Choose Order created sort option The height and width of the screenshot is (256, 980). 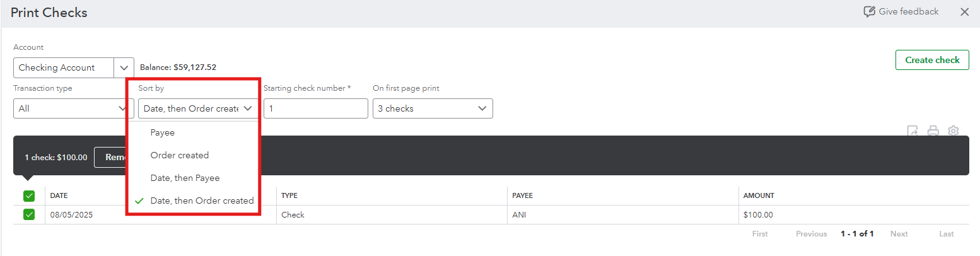[180, 155]
